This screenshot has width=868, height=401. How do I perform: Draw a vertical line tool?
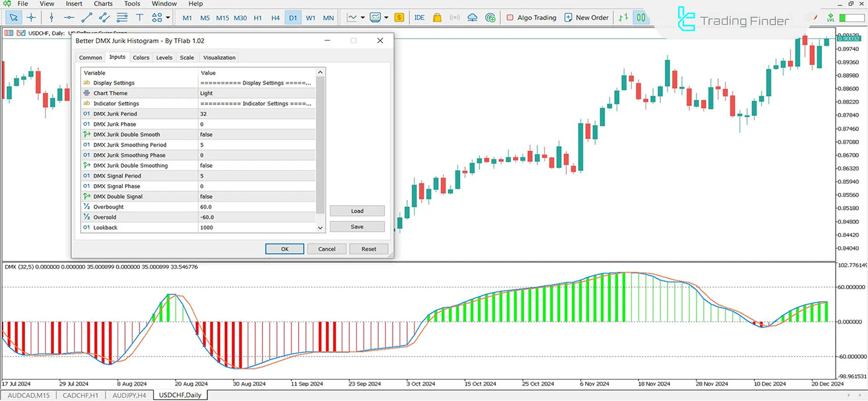(x=52, y=18)
